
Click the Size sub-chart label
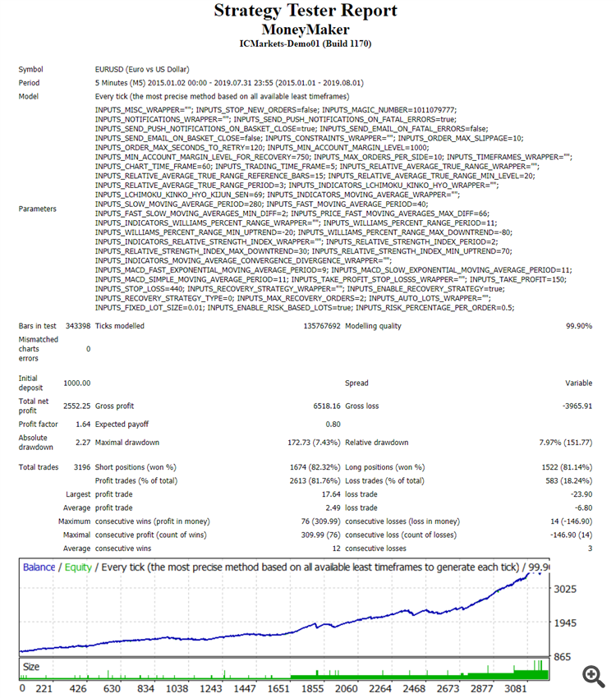pos(31,667)
